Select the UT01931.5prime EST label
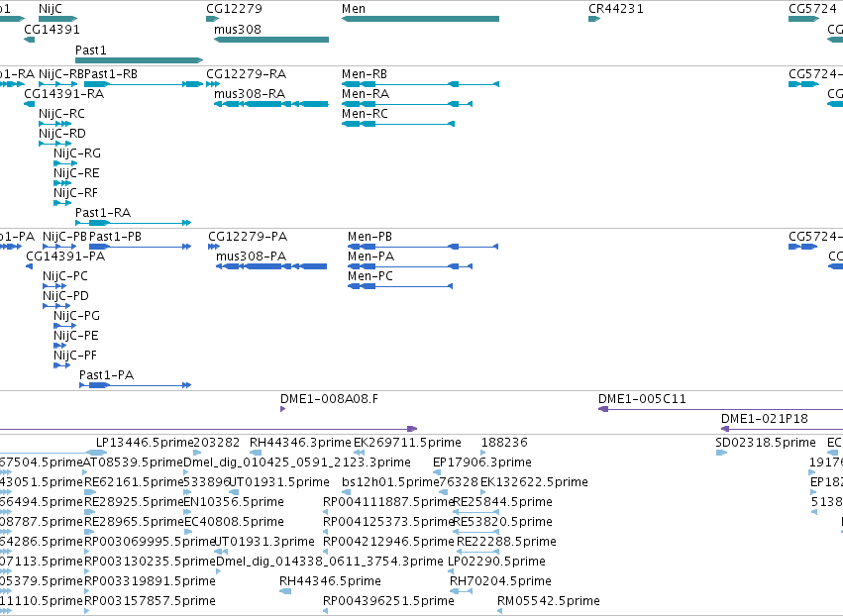This screenshot has height=616, width=843. [x=279, y=482]
